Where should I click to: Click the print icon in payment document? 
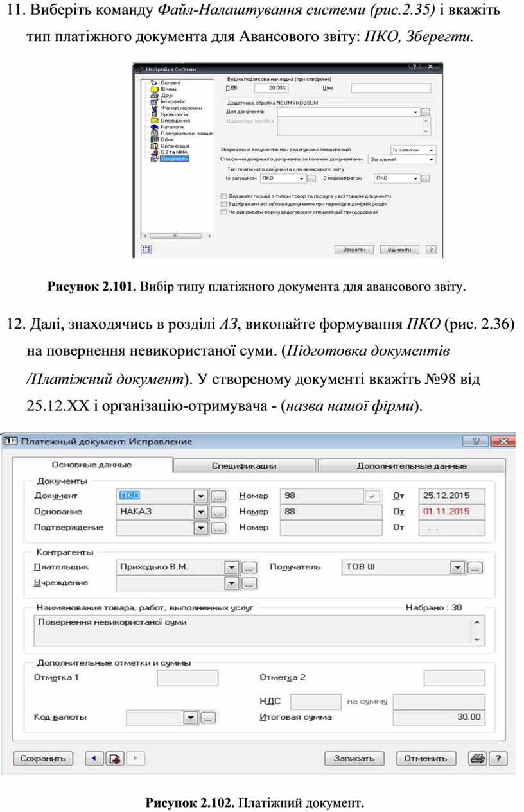pyautogui.click(x=477, y=758)
